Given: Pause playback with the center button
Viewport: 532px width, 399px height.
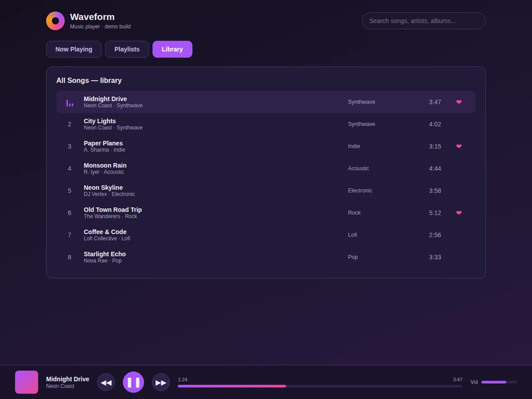Looking at the screenshot, I should point(133,382).
